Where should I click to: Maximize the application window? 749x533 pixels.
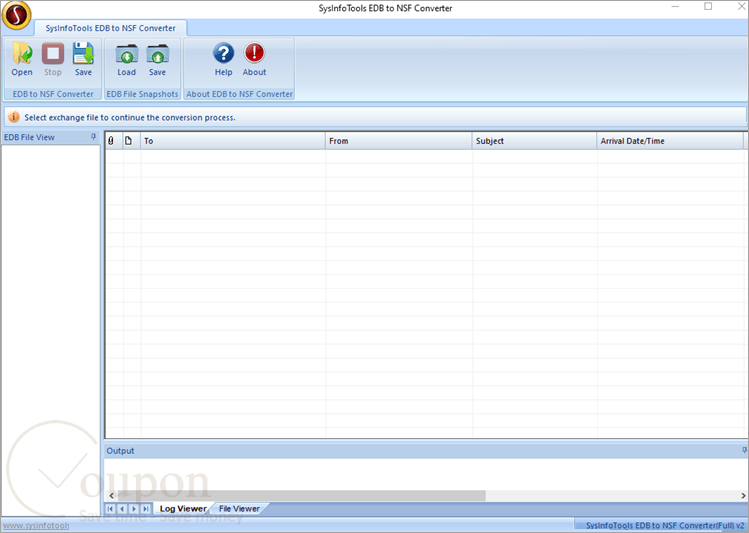pos(708,6)
